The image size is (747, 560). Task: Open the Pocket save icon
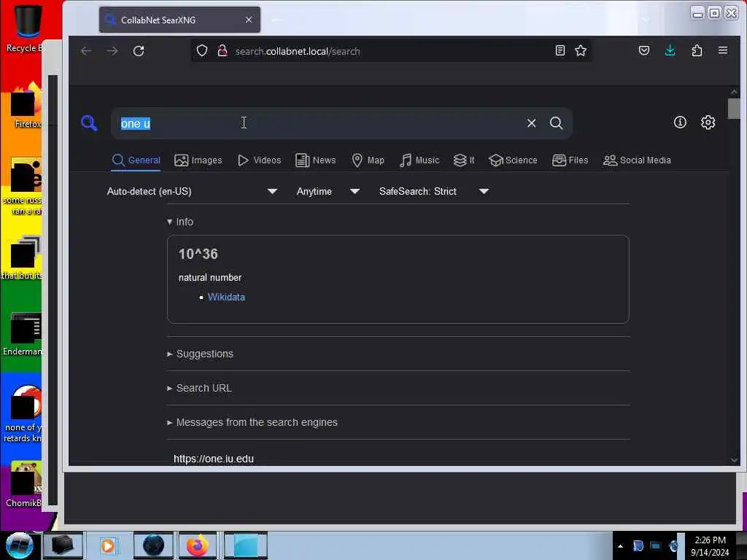643,50
